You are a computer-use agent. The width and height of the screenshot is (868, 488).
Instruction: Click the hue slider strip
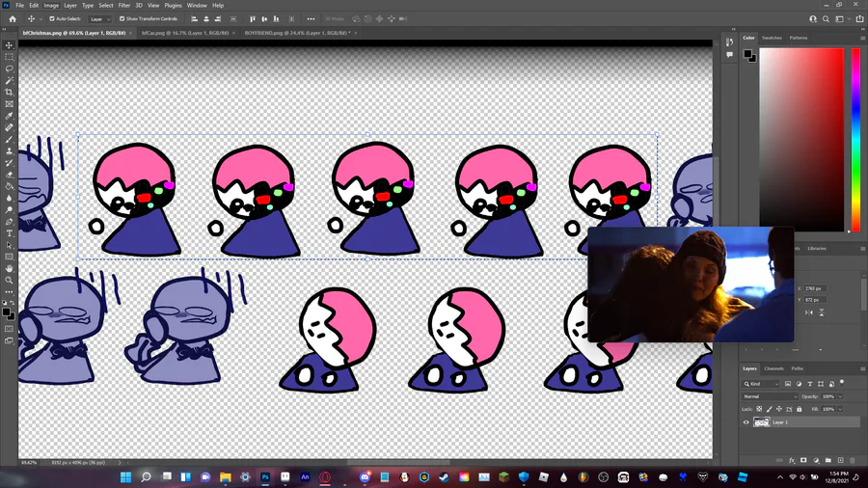click(x=855, y=140)
